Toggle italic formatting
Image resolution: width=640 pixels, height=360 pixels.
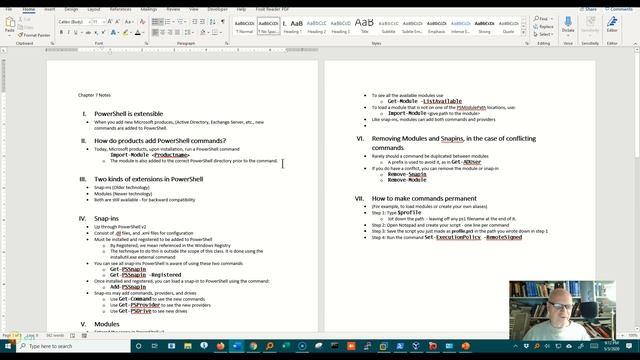point(68,33)
